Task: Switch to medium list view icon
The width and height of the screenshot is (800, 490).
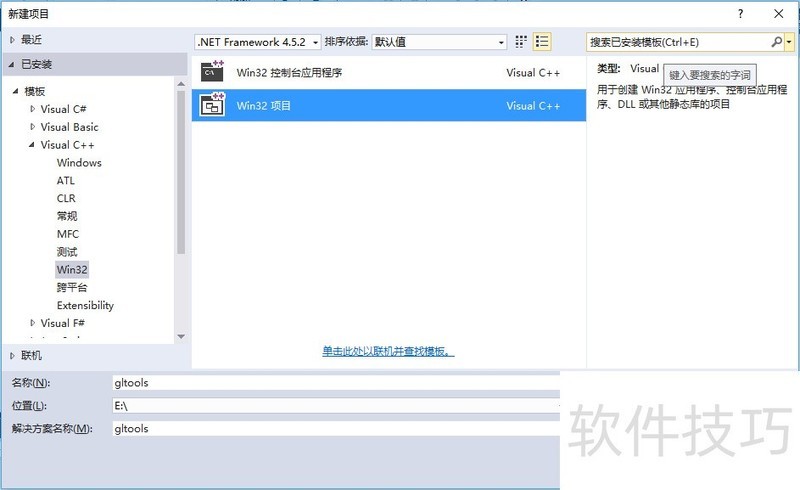Action: pos(542,42)
